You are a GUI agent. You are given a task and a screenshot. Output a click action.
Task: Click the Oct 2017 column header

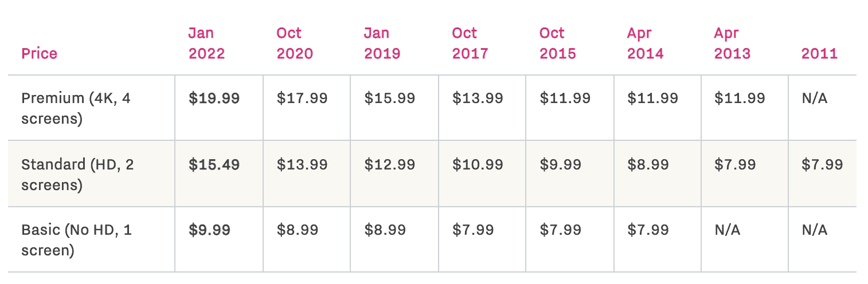(470, 44)
